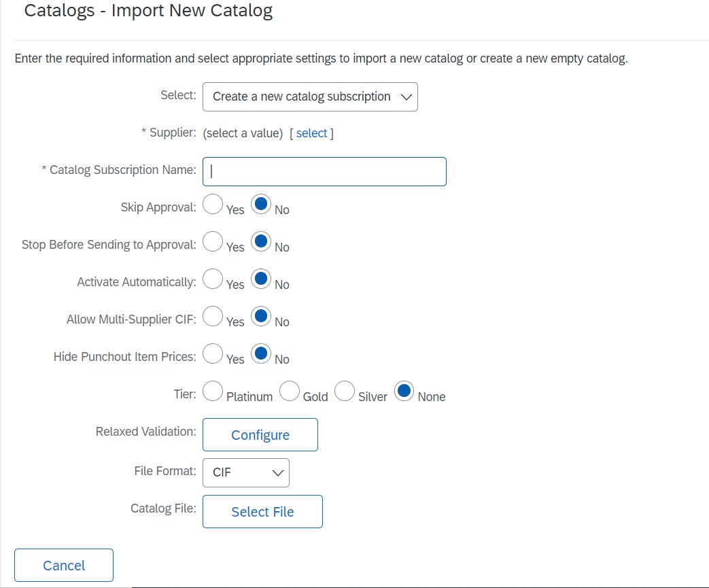Enable Activate Automatically with Yes
Image resolution: width=709 pixels, height=588 pixels.
(213, 279)
